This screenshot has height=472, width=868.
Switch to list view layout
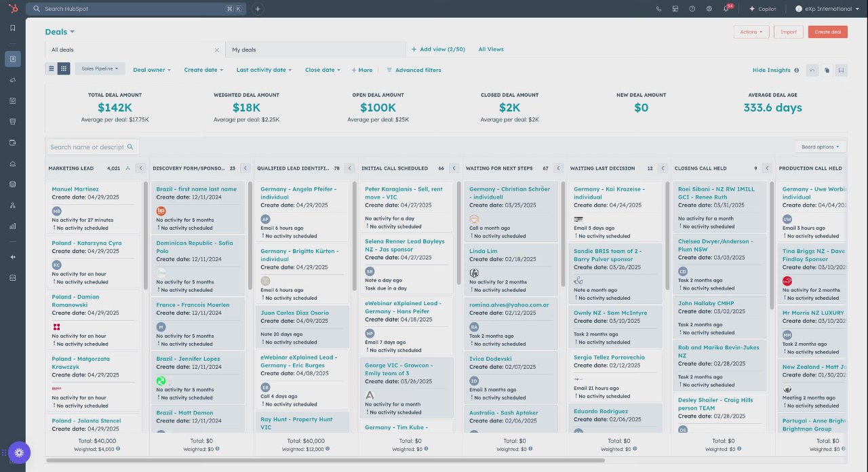click(51, 69)
